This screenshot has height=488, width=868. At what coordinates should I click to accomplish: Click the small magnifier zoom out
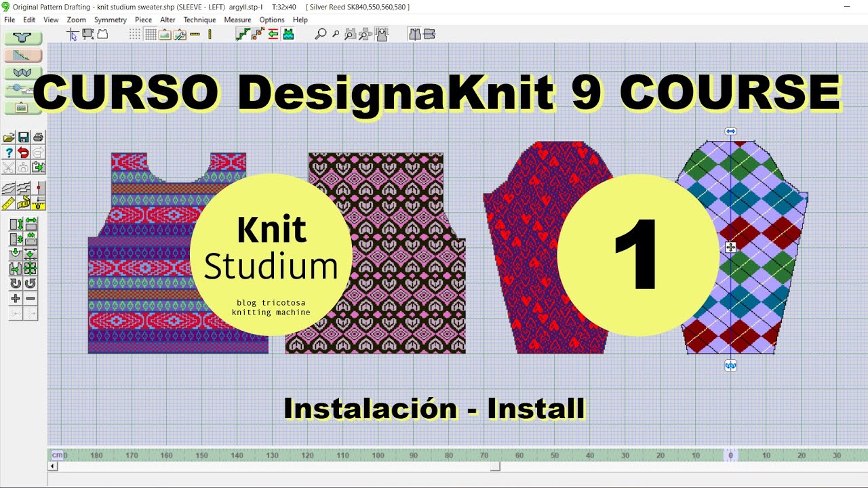tap(336, 34)
